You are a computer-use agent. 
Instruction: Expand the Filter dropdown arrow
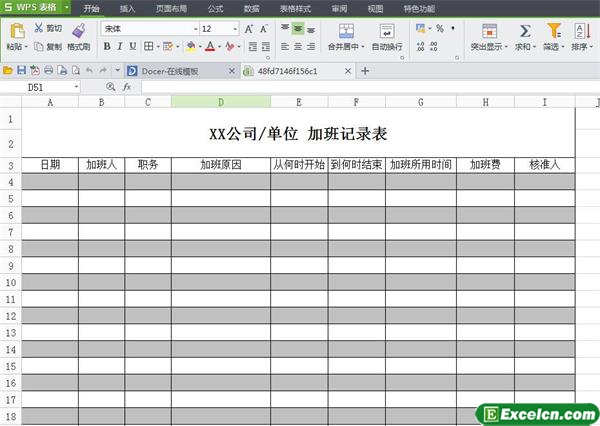[562, 47]
